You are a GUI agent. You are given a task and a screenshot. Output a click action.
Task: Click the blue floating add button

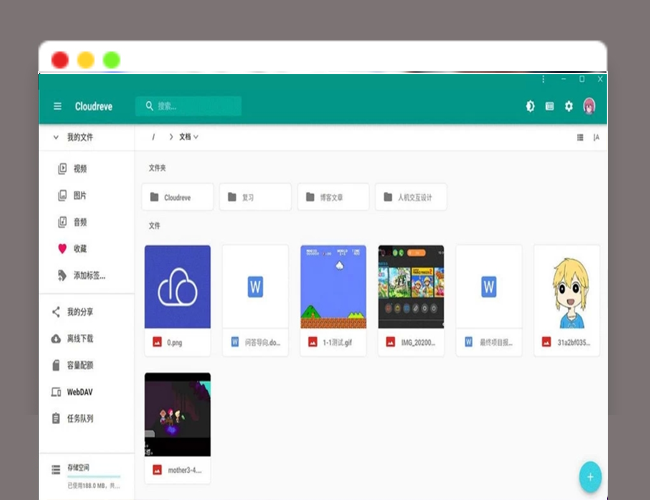coord(590,476)
